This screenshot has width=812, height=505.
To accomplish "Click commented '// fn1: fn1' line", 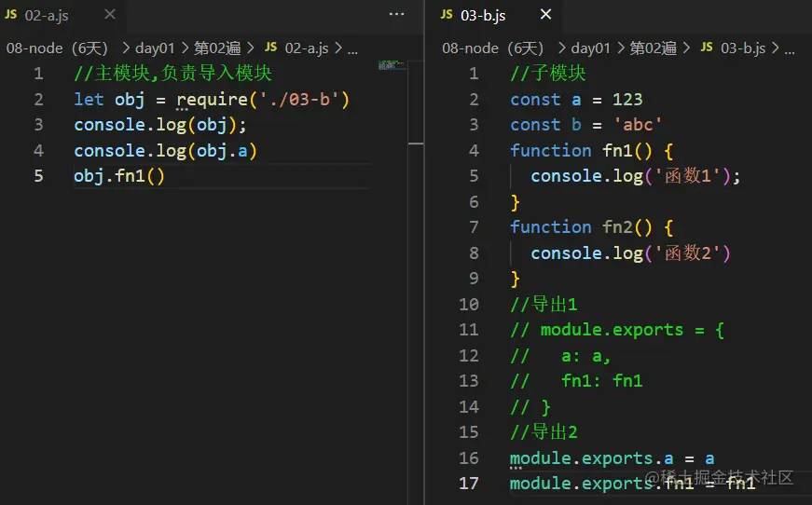I will 576,381.
